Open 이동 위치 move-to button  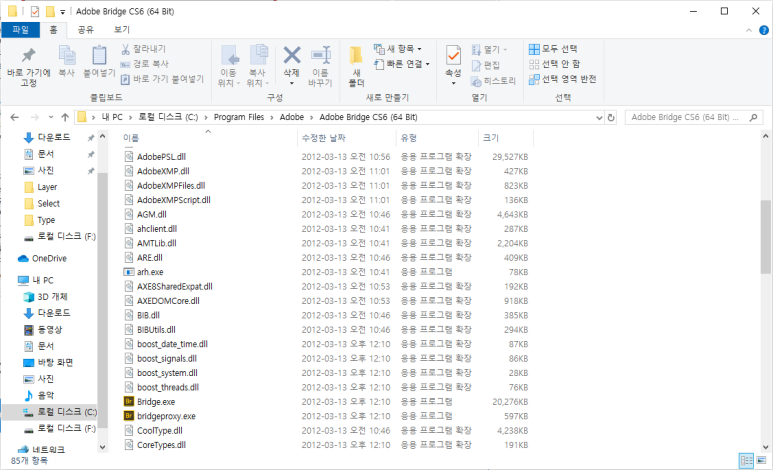coord(229,67)
